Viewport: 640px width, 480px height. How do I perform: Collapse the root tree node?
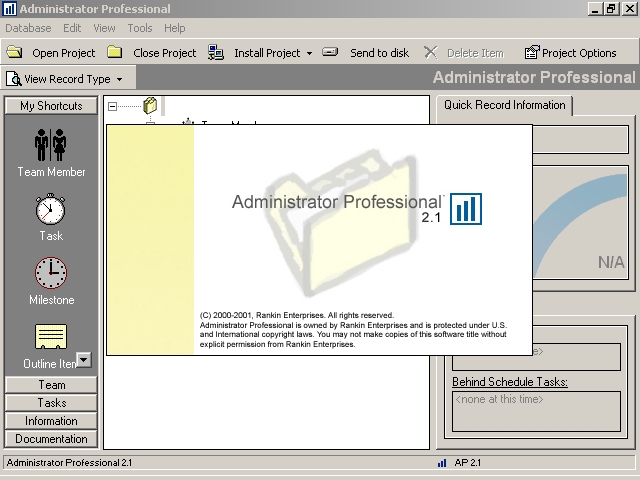pyautogui.click(x=112, y=107)
